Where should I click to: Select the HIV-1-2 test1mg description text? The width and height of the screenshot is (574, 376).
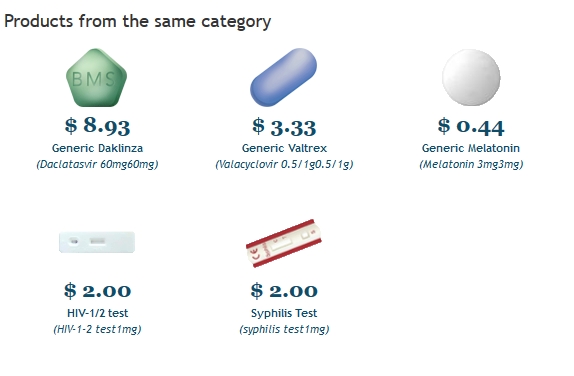click(97, 329)
